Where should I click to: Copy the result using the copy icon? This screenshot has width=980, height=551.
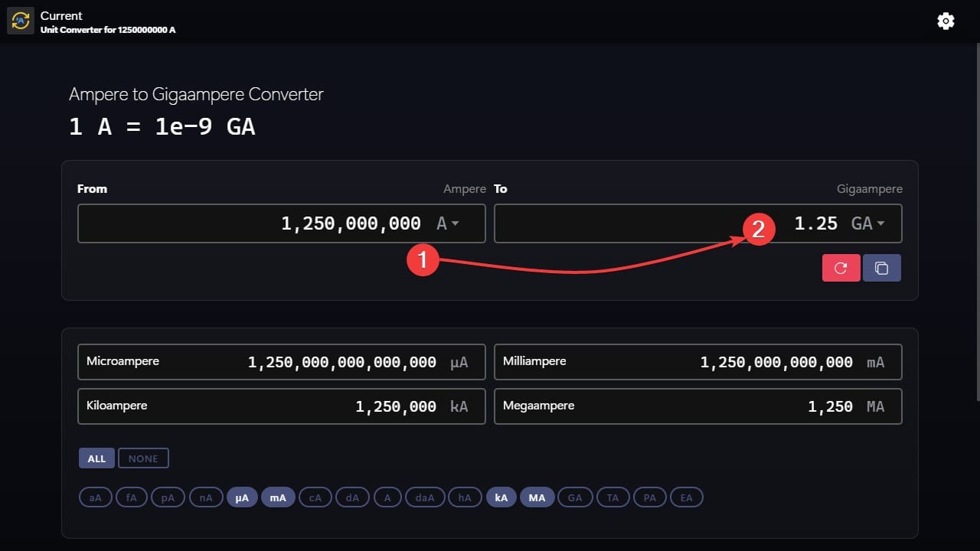click(x=881, y=267)
